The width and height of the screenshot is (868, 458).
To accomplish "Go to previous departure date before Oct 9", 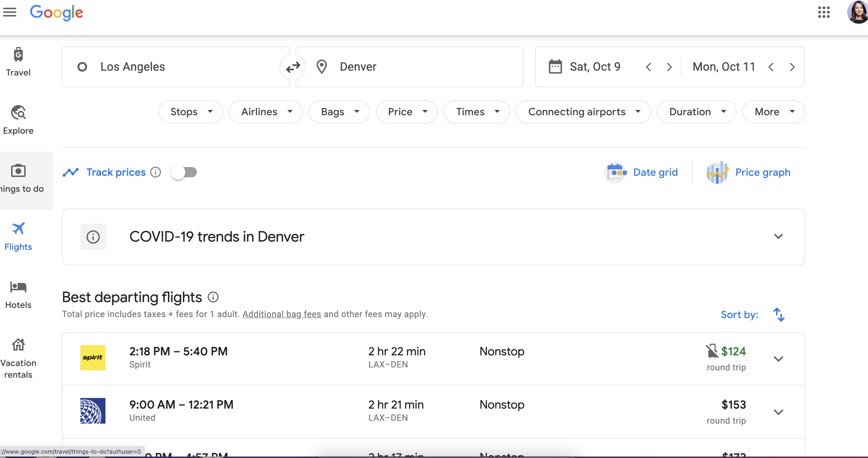I will [648, 67].
